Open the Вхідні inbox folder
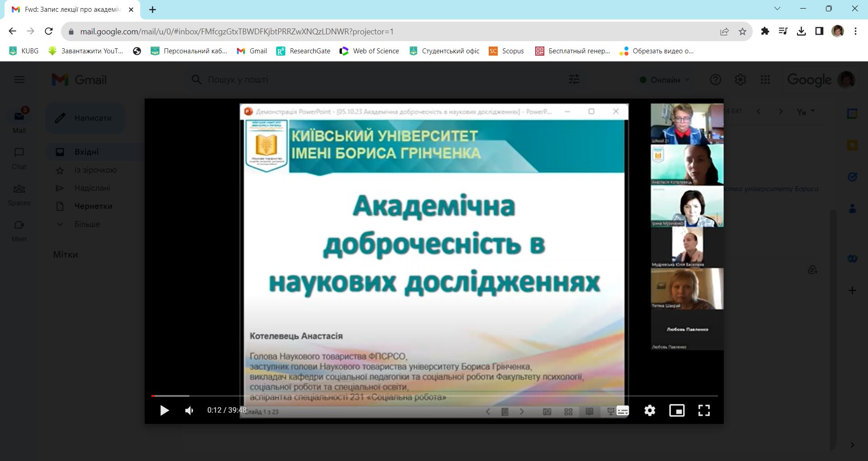 pos(86,152)
